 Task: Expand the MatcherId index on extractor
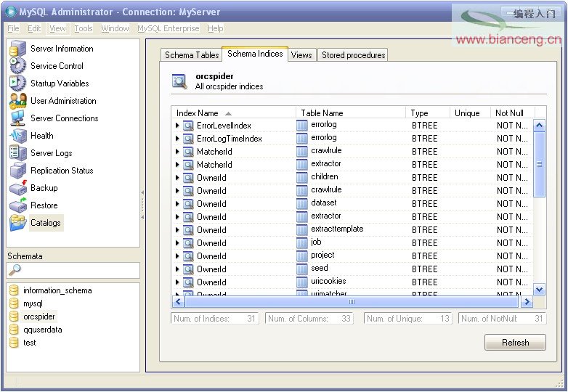[x=177, y=165]
